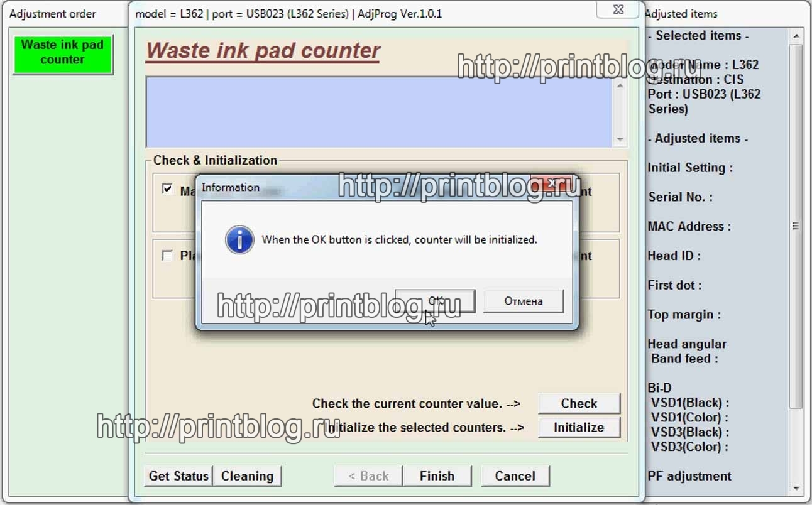812x505 pixels.
Task: Toggle the Main pad counter checkbox
Action: (x=167, y=189)
